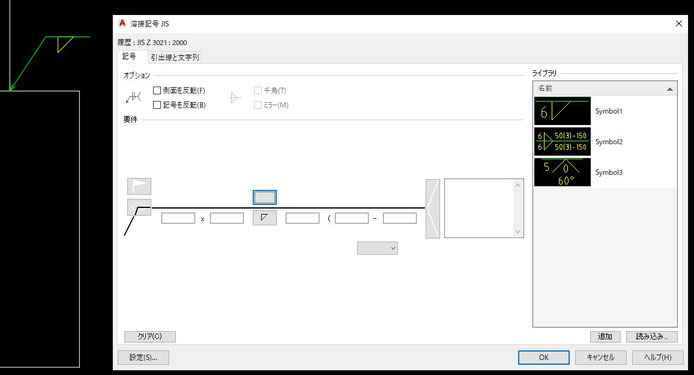This screenshot has width=694, height=375.
Task: Select the Symbol2 name in the library list
Action: (x=609, y=142)
